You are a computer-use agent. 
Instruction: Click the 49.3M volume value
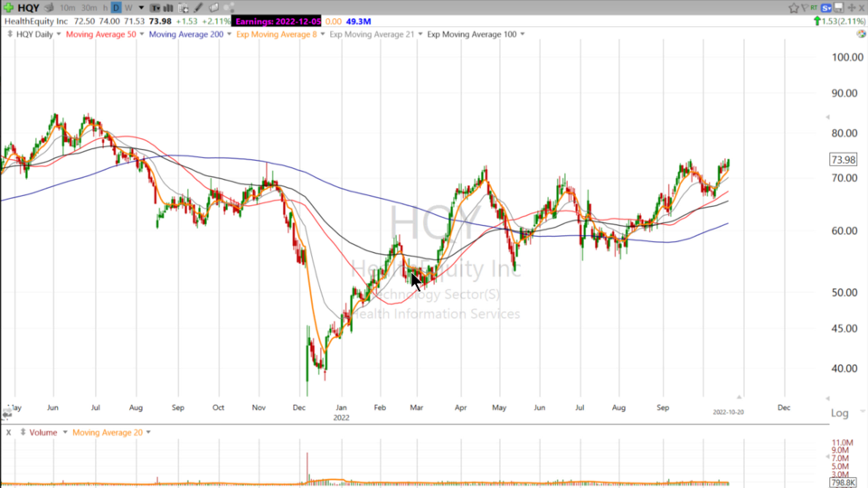[358, 22]
